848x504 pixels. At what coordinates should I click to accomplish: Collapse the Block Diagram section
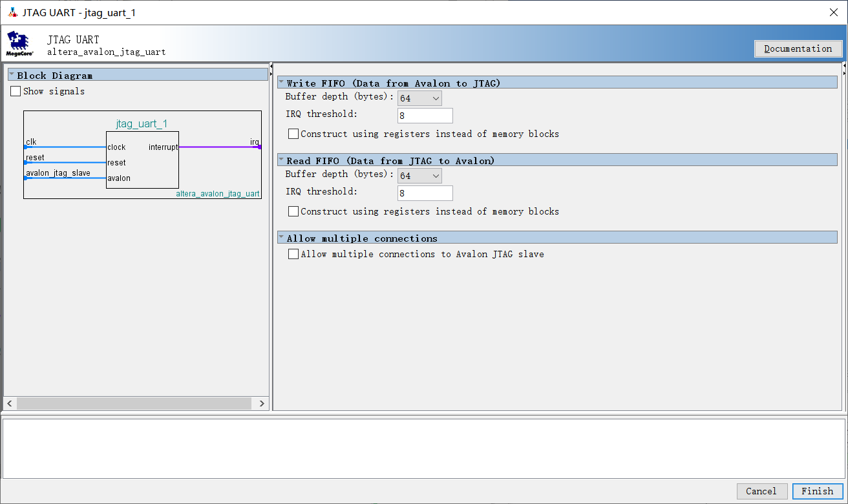(12, 75)
